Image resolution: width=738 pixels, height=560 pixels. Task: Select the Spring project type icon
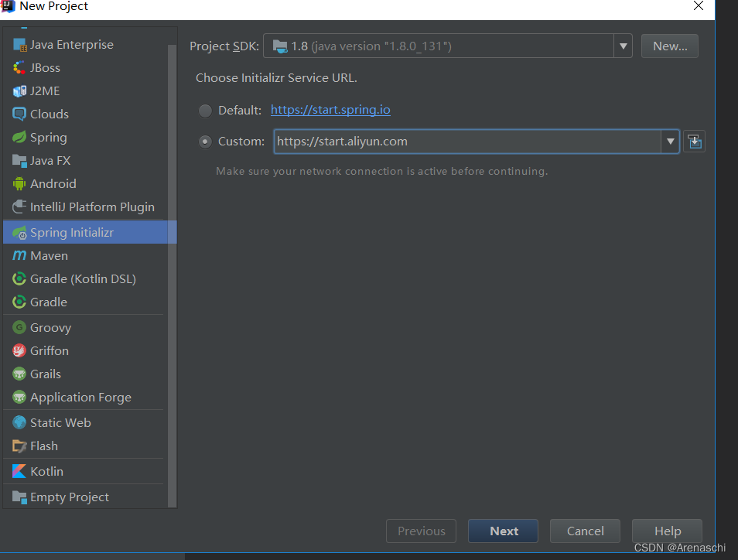point(19,137)
